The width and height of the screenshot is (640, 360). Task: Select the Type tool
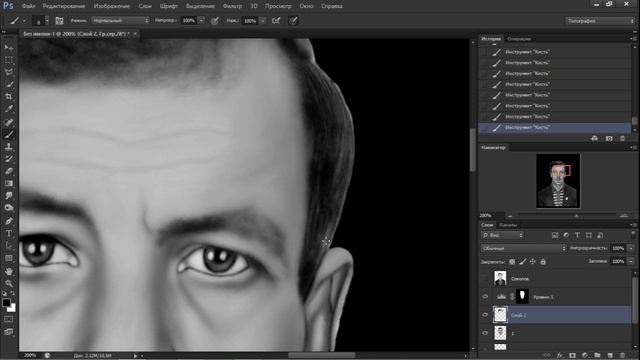point(9,233)
